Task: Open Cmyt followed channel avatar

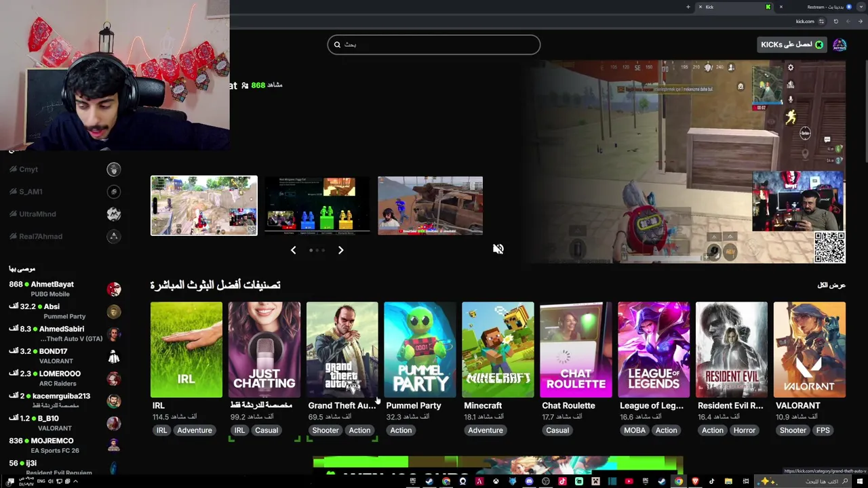Action: 114,169
